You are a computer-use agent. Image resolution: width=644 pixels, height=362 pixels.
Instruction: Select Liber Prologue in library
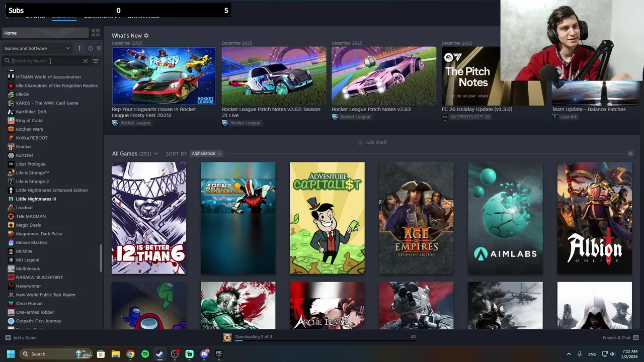point(31,164)
